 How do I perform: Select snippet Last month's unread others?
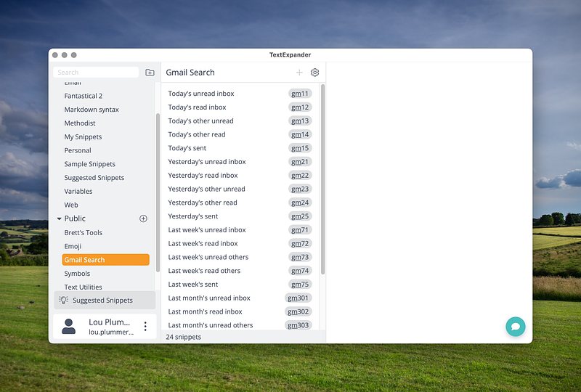coord(240,325)
